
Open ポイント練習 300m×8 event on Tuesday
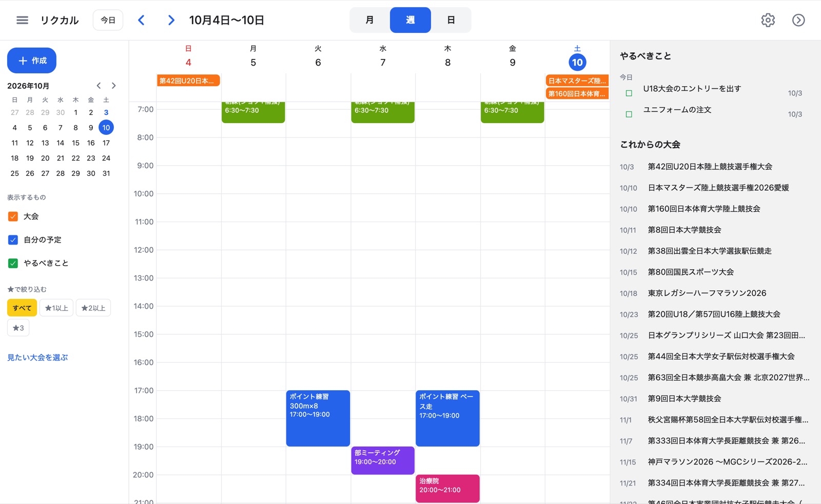[x=318, y=418]
